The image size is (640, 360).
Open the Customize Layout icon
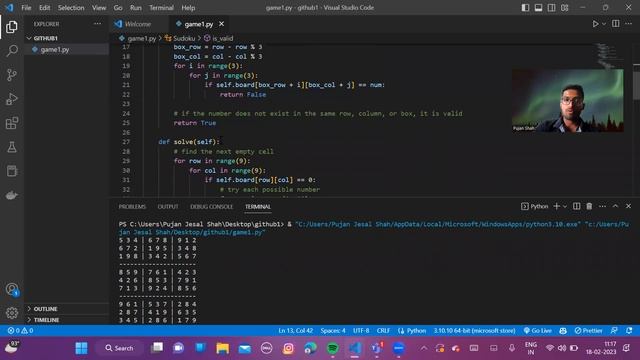coord(564,8)
